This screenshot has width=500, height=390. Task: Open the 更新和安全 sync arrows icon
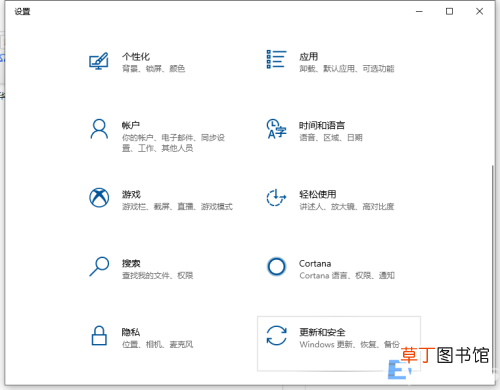276,335
